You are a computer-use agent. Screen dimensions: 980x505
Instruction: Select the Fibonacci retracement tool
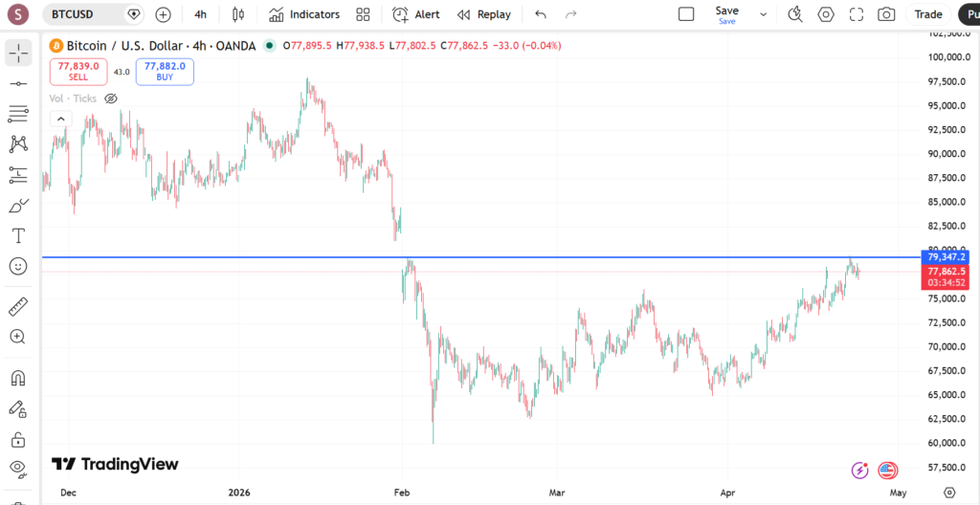pyautogui.click(x=18, y=174)
